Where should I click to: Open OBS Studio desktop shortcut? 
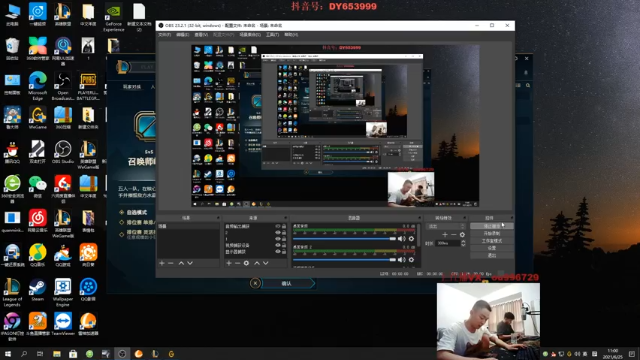63,152
